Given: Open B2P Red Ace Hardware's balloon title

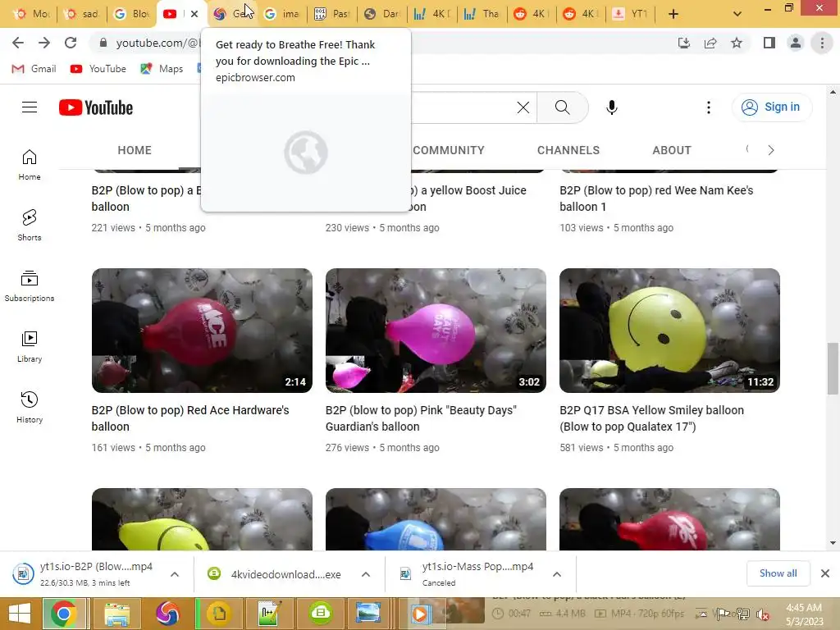Looking at the screenshot, I should click(190, 418).
